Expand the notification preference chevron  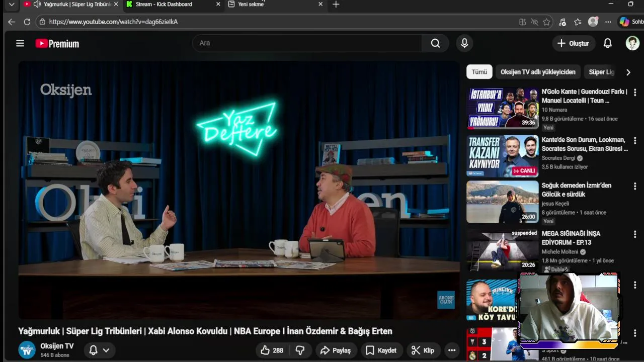(106, 350)
